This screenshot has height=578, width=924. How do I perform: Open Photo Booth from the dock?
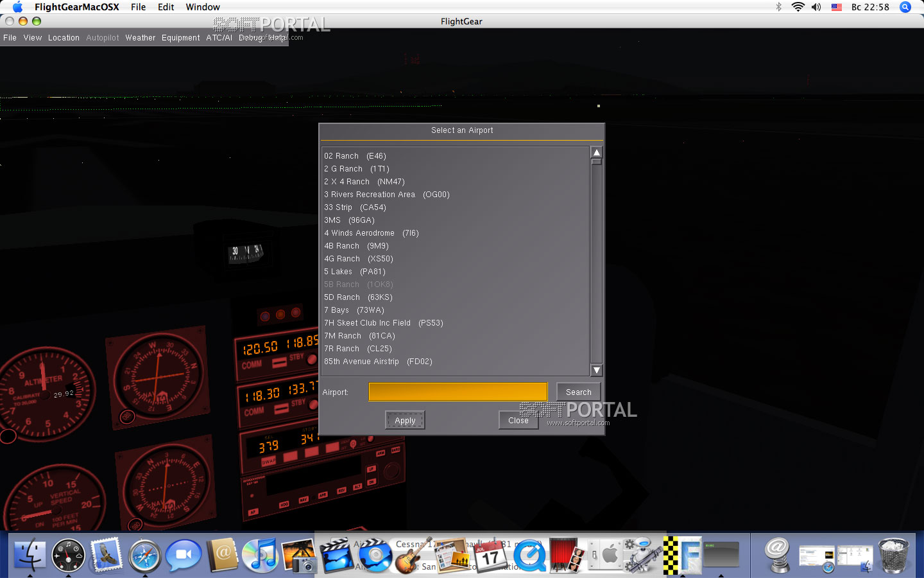[567, 555]
